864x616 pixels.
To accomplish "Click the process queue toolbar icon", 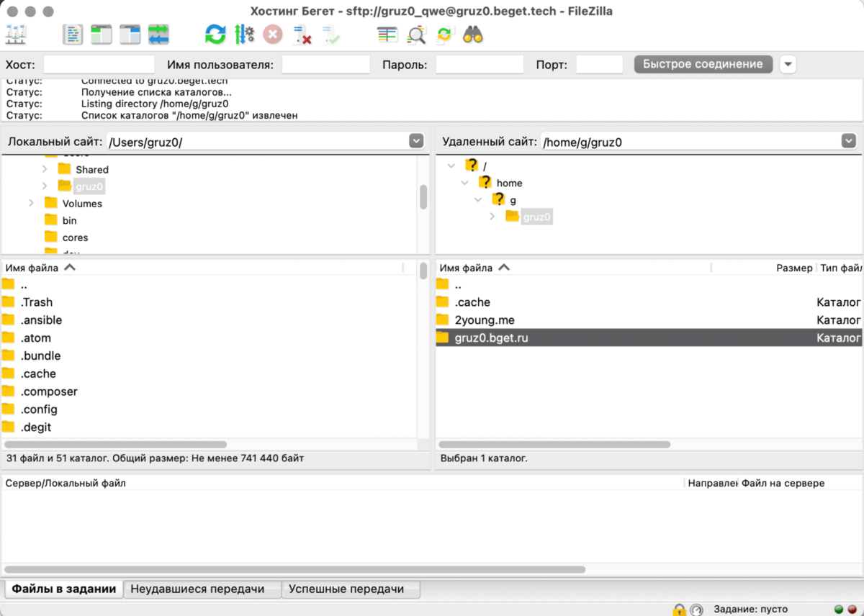I will click(244, 34).
